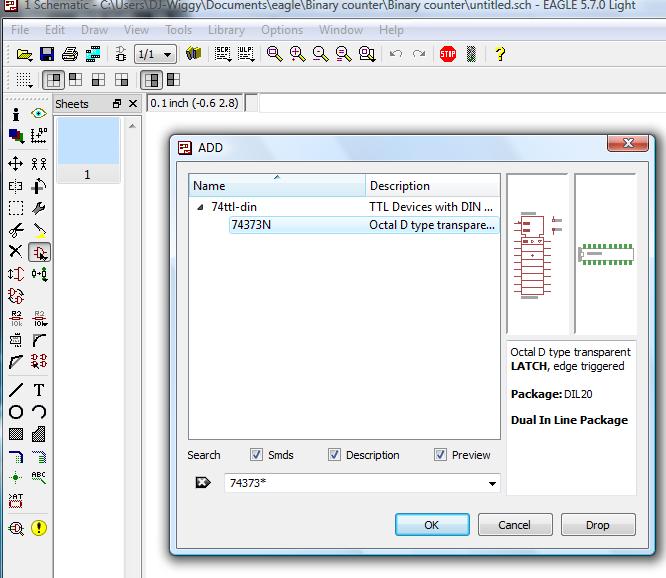Open the search history dropdown arrow
666x578 pixels.
492,484
